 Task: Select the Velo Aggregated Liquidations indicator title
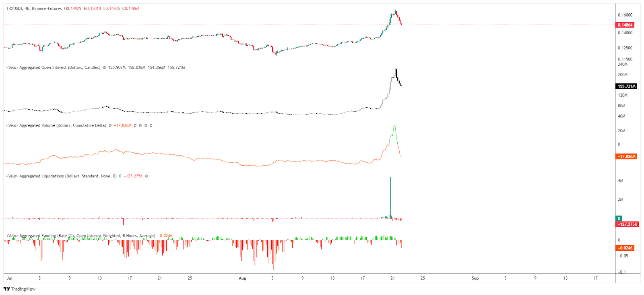(61, 176)
